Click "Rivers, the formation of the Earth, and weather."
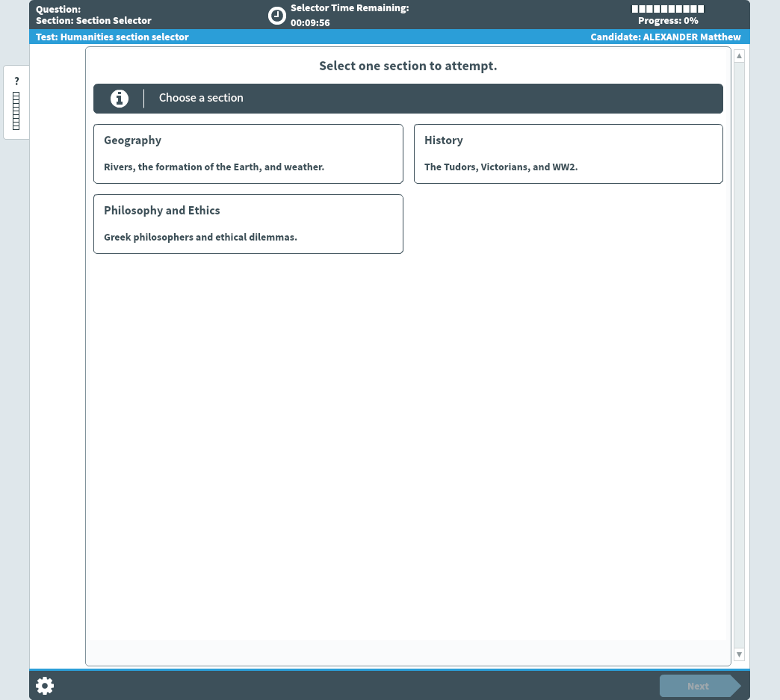The width and height of the screenshot is (780, 700). click(214, 167)
